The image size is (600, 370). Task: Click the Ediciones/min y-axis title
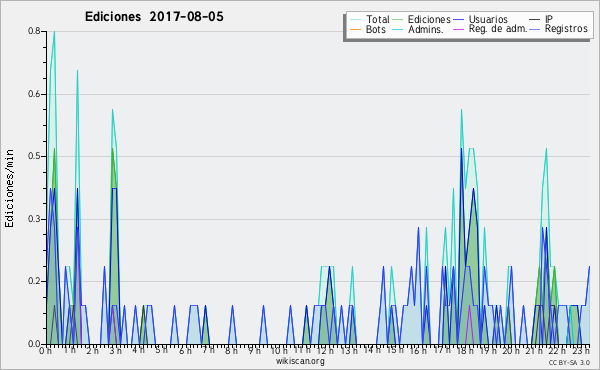9,188
